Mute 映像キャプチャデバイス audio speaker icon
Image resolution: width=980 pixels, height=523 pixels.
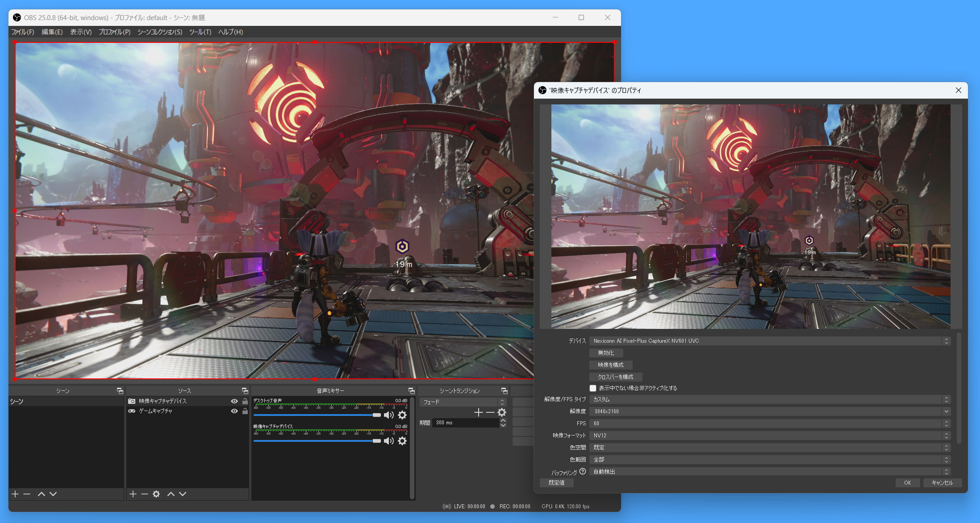click(389, 441)
